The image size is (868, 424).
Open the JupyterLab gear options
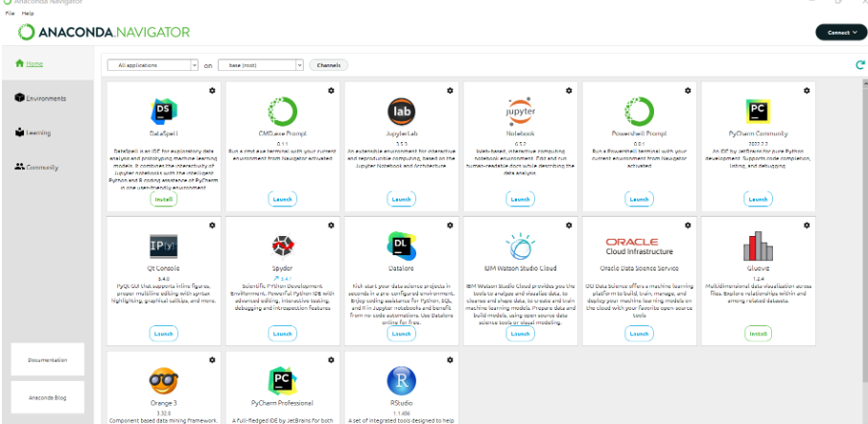pos(450,90)
